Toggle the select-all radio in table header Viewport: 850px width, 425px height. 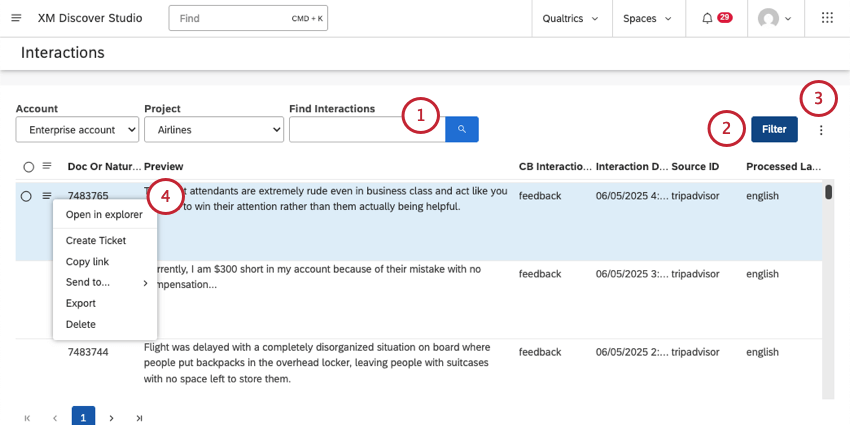(28, 166)
